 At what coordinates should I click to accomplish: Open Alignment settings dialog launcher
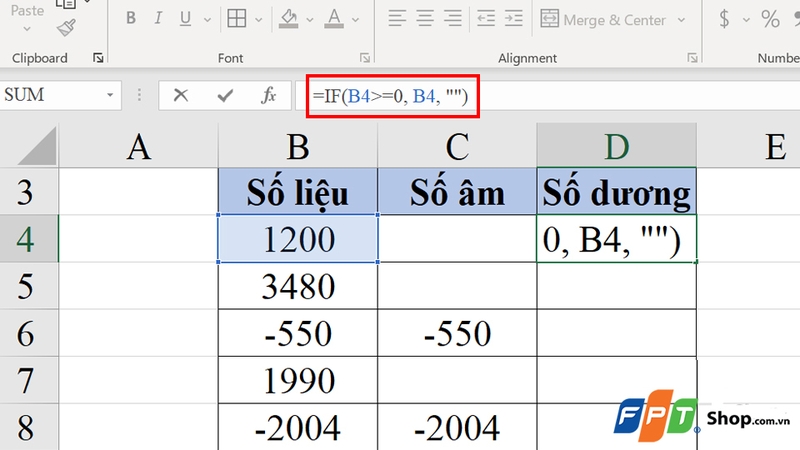click(692, 58)
